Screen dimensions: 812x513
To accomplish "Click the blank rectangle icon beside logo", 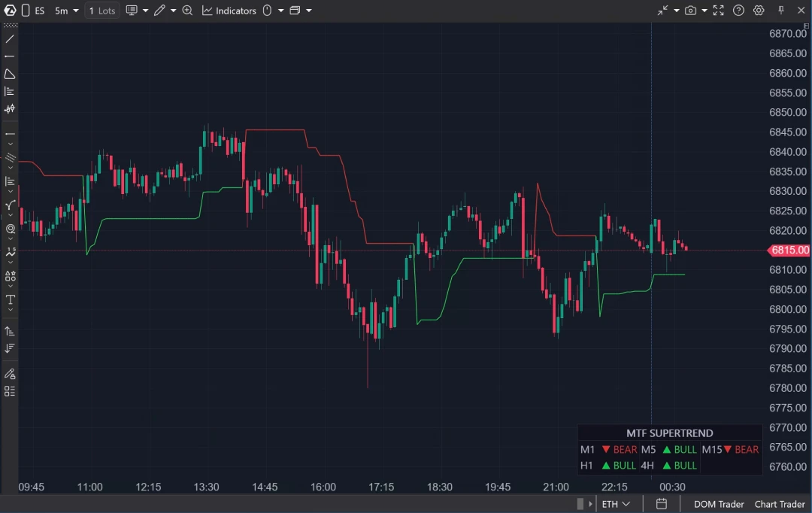I will coord(25,11).
